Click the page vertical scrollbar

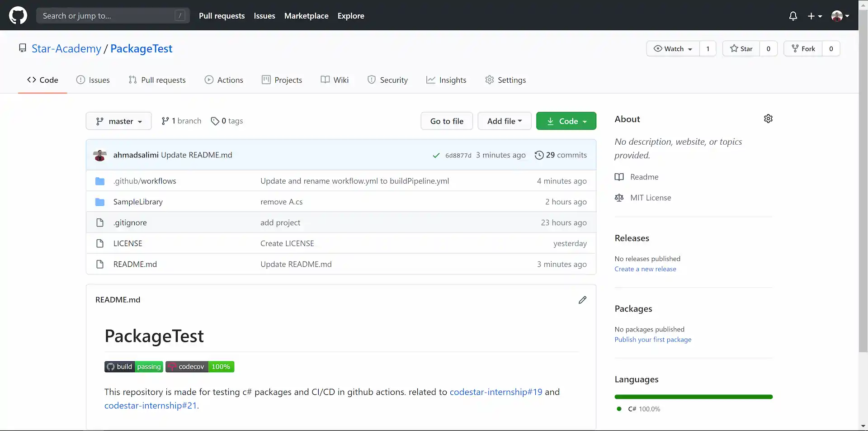tap(863, 181)
